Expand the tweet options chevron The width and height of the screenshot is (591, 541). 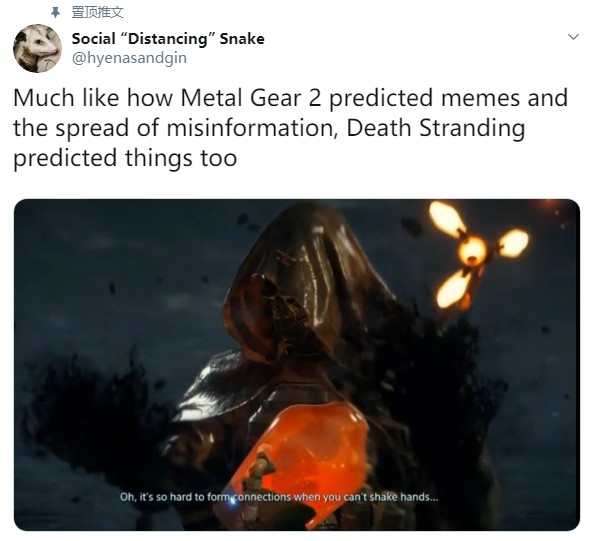coord(573,37)
